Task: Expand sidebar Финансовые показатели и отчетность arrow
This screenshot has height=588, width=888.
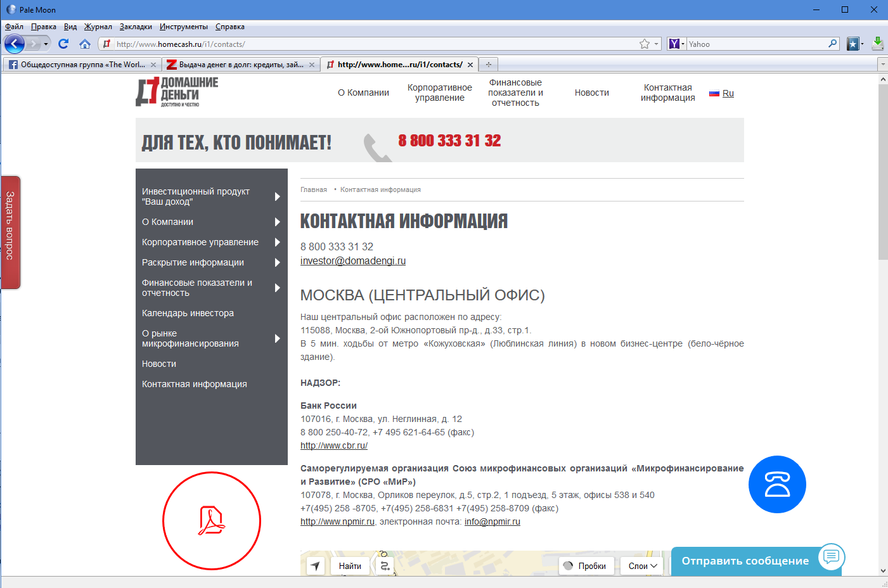Action: (278, 288)
